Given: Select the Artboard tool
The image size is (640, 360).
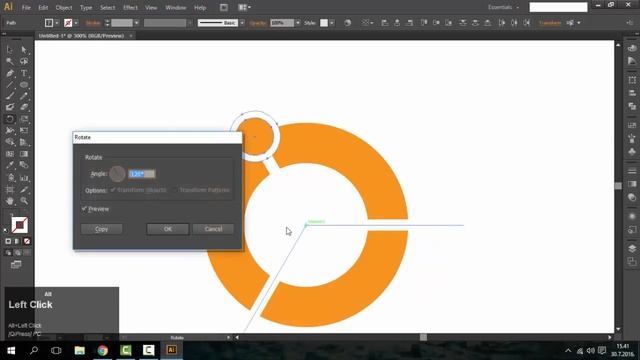Looking at the screenshot, I should pos(10,190).
